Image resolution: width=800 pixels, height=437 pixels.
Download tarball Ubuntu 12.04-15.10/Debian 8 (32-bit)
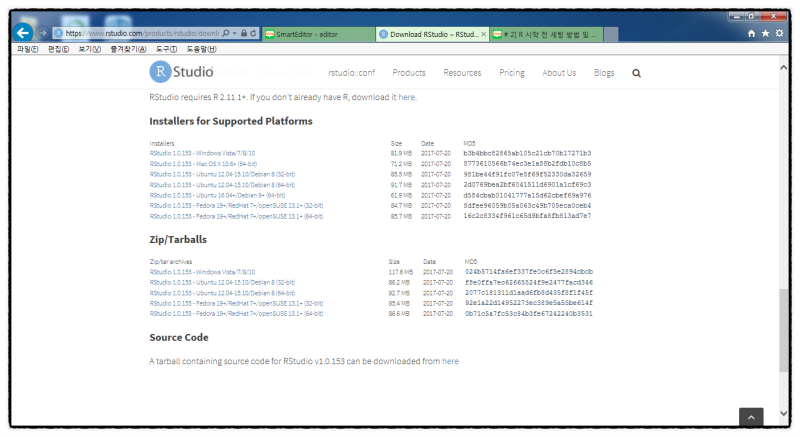pos(222,282)
